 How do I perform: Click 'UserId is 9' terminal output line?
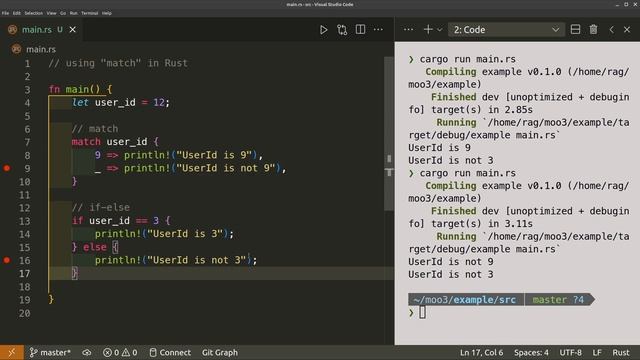point(439,148)
